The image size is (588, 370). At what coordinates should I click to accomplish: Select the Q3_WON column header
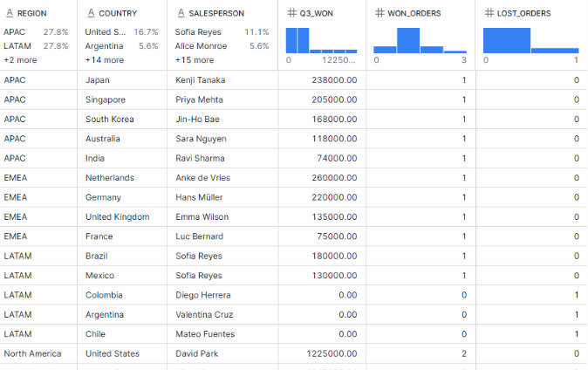click(316, 13)
